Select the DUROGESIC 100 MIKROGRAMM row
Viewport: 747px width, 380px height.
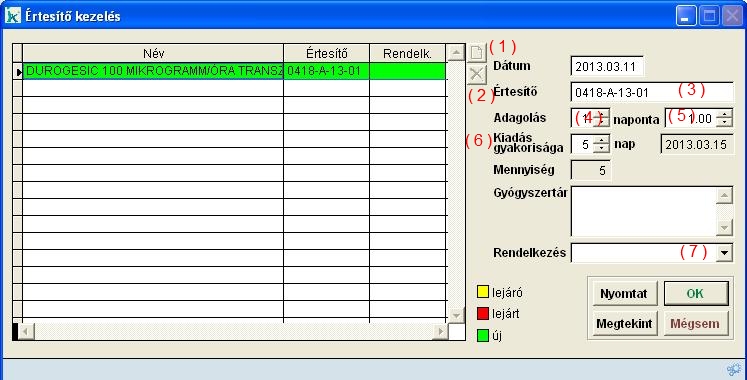click(234, 71)
